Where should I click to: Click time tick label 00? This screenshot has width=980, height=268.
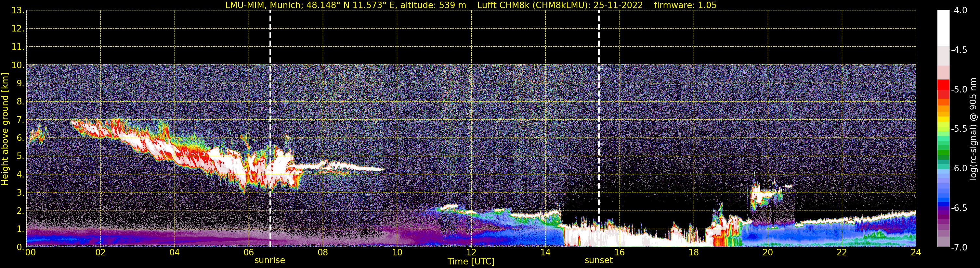[31, 253]
